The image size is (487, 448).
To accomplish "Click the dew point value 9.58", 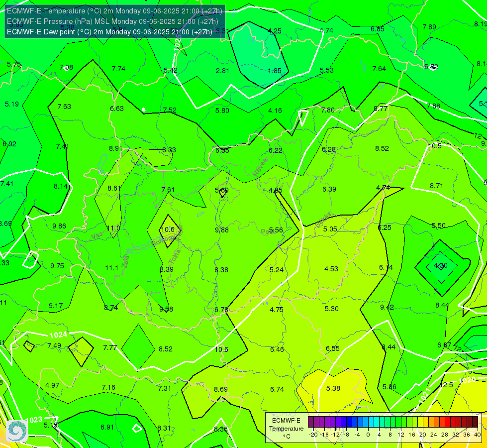I will [x=166, y=309].
